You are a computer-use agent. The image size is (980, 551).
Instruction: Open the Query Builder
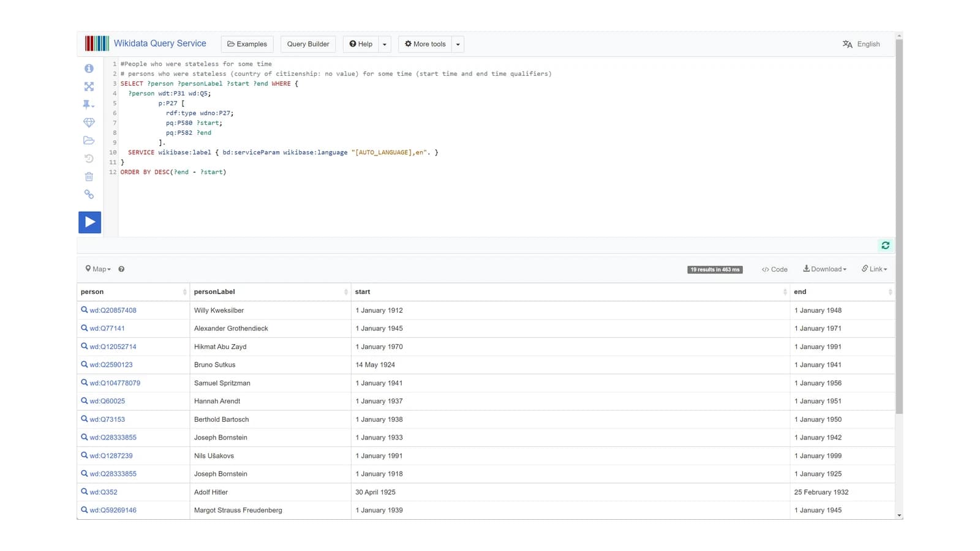[x=308, y=44]
